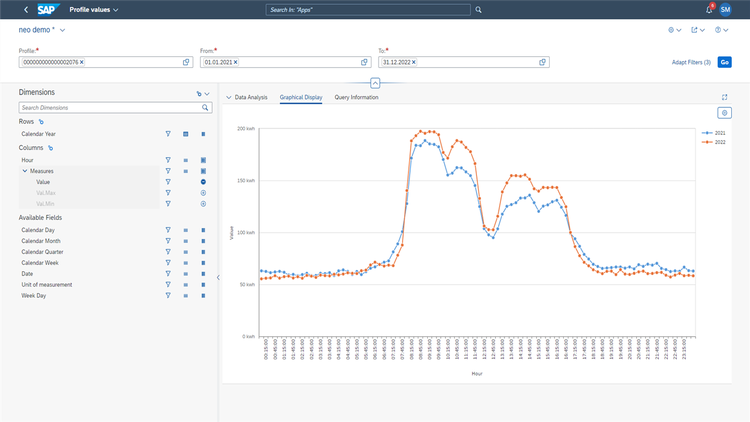Switch to the Data Analysis tab
Viewport: 750px width, 422px height.
(x=251, y=97)
